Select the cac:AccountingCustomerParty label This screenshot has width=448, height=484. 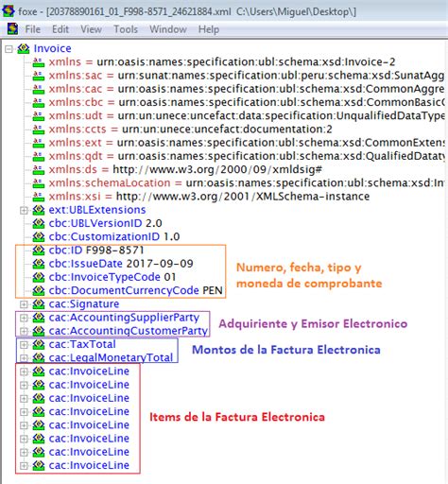[x=128, y=331]
